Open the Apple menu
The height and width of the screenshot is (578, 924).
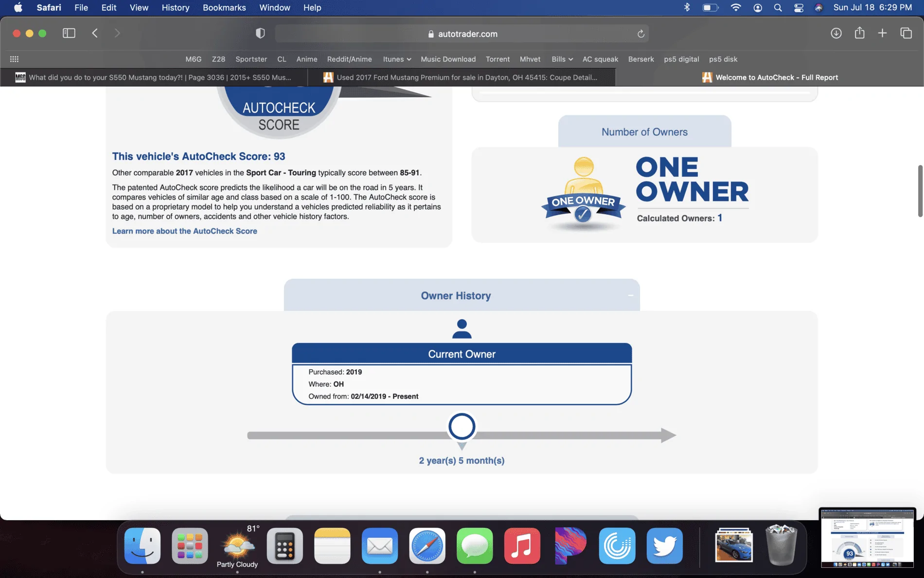(x=18, y=7)
